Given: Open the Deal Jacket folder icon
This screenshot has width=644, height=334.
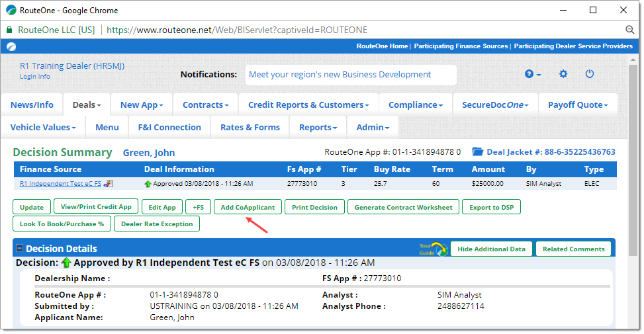Looking at the screenshot, I should tap(477, 152).
